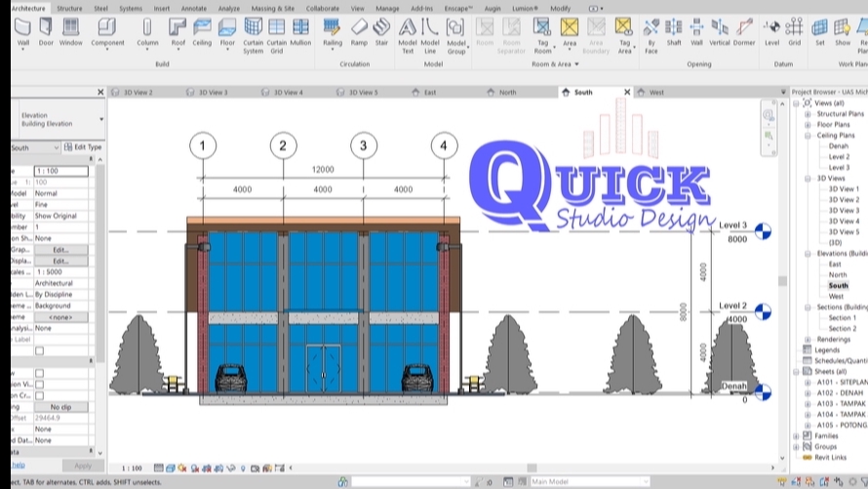Click the Set work plane tool
The image size is (868, 489).
[x=820, y=32]
